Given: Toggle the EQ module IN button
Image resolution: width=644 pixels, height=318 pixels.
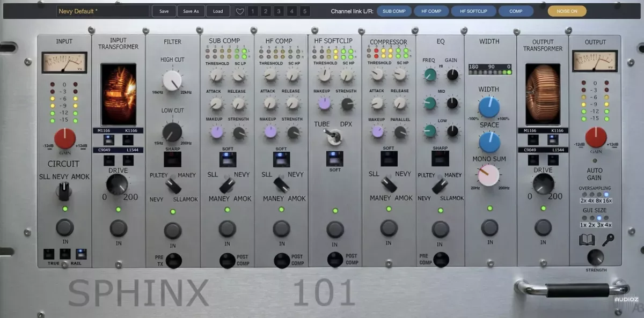Looking at the screenshot, I should pos(440,229).
